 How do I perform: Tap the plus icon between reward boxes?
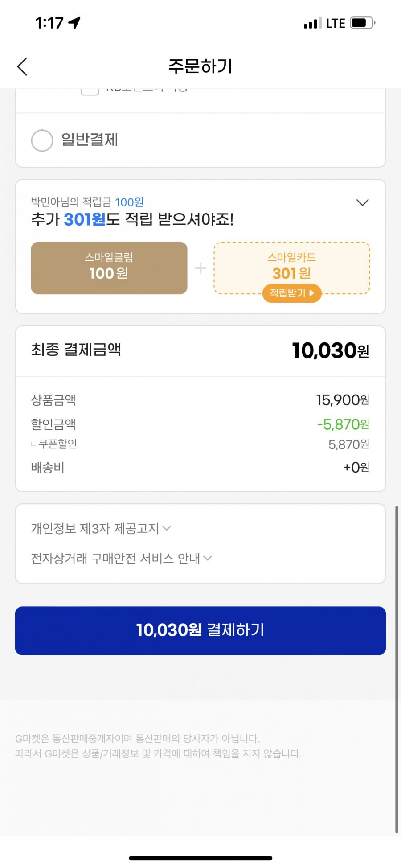pos(200,268)
